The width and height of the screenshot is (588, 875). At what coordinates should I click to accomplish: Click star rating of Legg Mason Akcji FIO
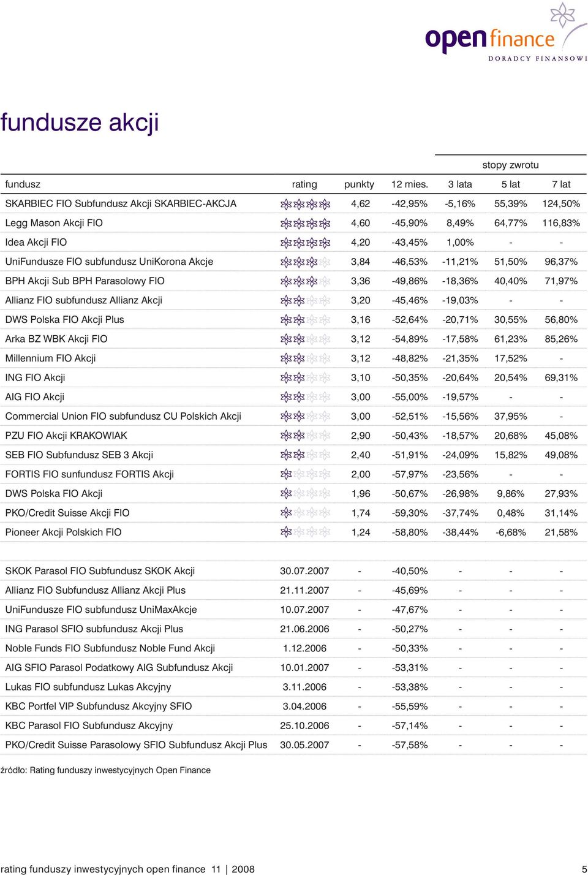[306, 224]
